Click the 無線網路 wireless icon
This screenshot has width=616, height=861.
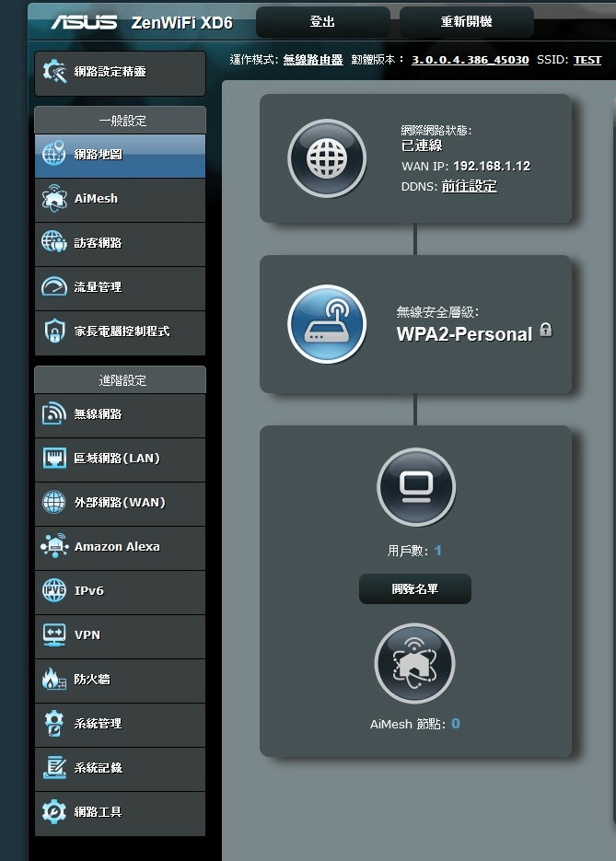[53, 413]
